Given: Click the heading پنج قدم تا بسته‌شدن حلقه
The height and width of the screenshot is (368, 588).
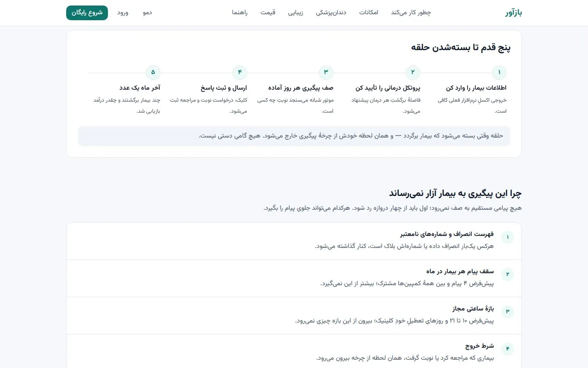Looking at the screenshot, I should (x=461, y=47).
